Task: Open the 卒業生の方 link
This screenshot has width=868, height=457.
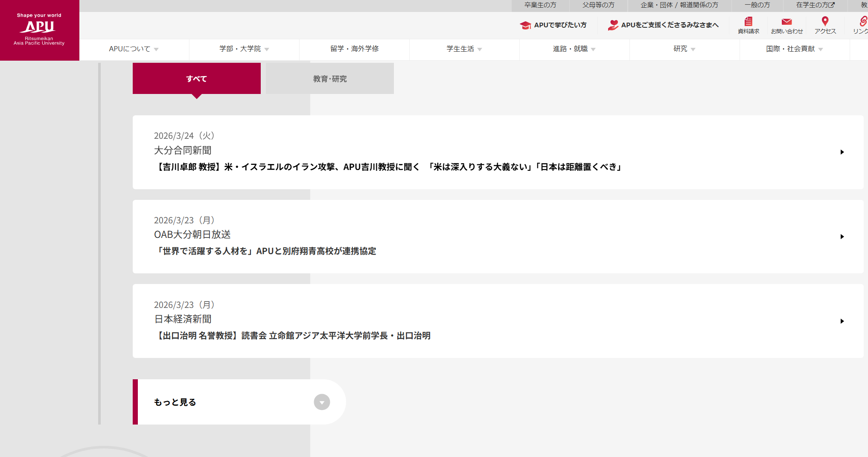Action: pyautogui.click(x=540, y=5)
